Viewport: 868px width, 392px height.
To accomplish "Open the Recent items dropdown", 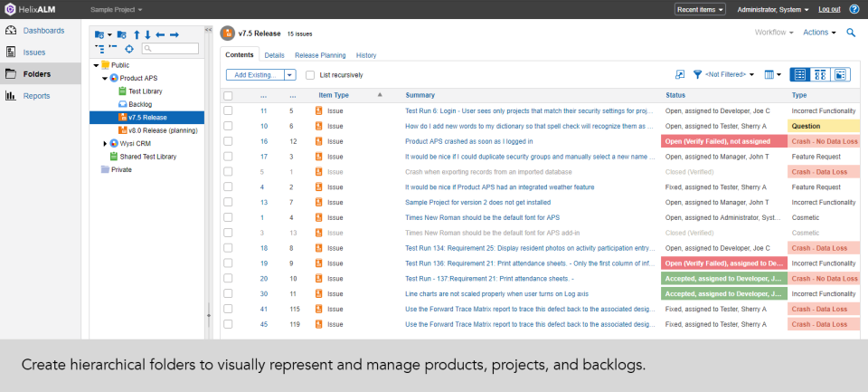I will click(x=699, y=9).
